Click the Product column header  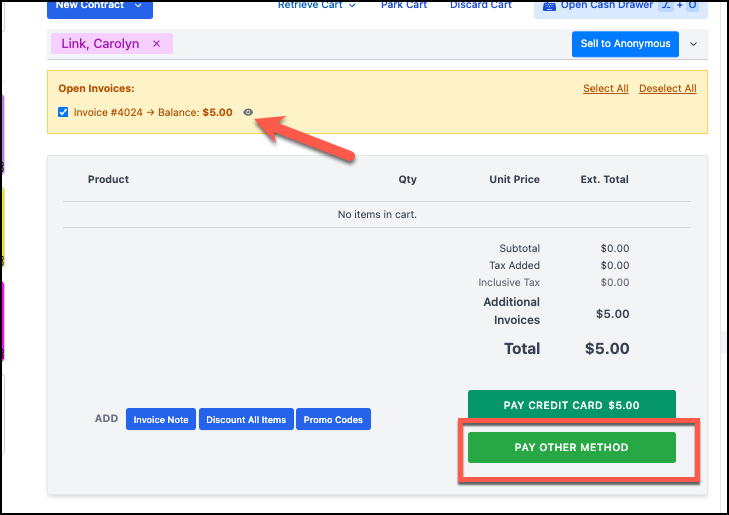[108, 180]
